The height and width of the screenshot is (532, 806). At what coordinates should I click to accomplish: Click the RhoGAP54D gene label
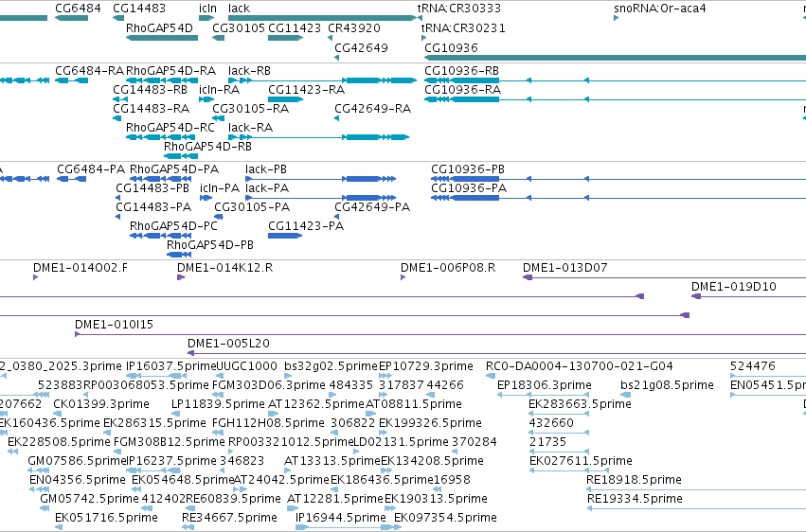pyautogui.click(x=159, y=28)
